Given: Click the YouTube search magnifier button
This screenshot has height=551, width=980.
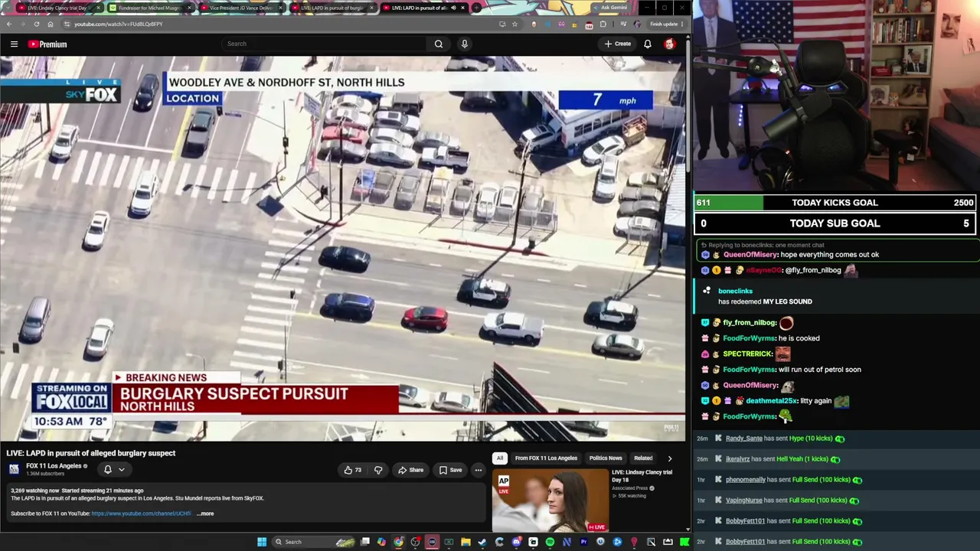Looking at the screenshot, I should (439, 44).
